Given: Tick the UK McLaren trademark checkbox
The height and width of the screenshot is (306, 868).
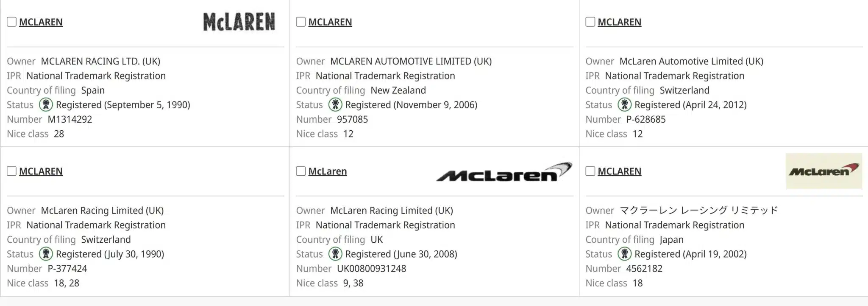Looking at the screenshot, I should 300,171.
